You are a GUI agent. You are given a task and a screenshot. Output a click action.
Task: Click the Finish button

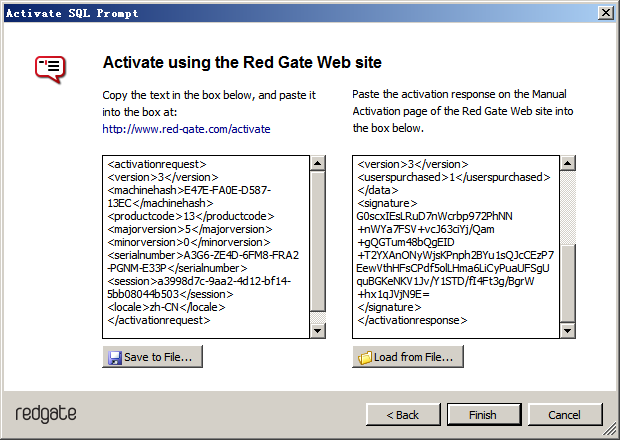click(x=484, y=415)
